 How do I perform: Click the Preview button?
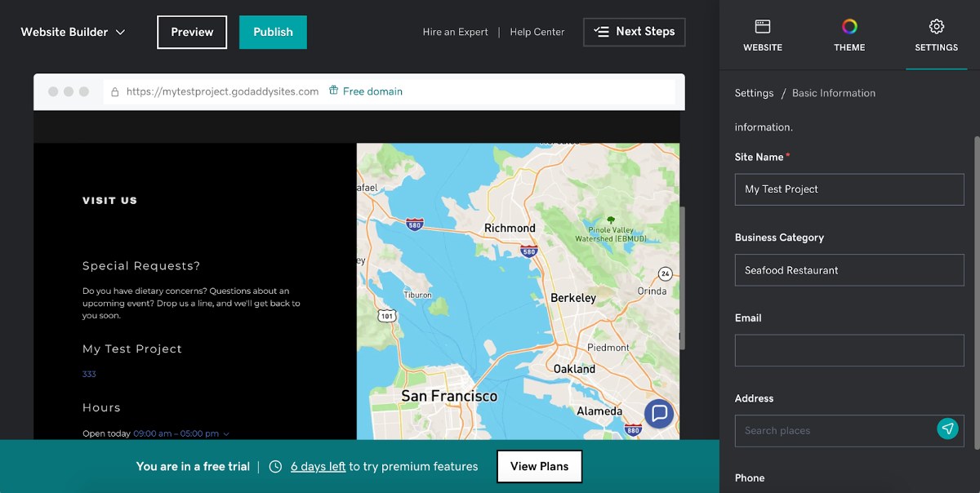pos(192,32)
